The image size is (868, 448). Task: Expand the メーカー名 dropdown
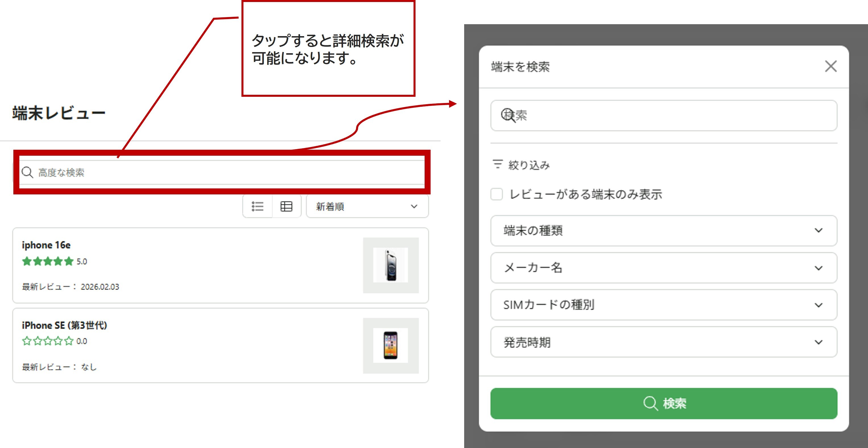(664, 268)
